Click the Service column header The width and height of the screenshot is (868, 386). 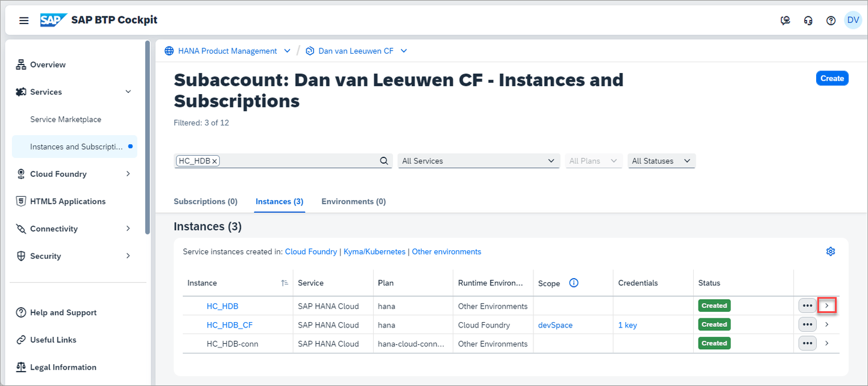point(310,283)
